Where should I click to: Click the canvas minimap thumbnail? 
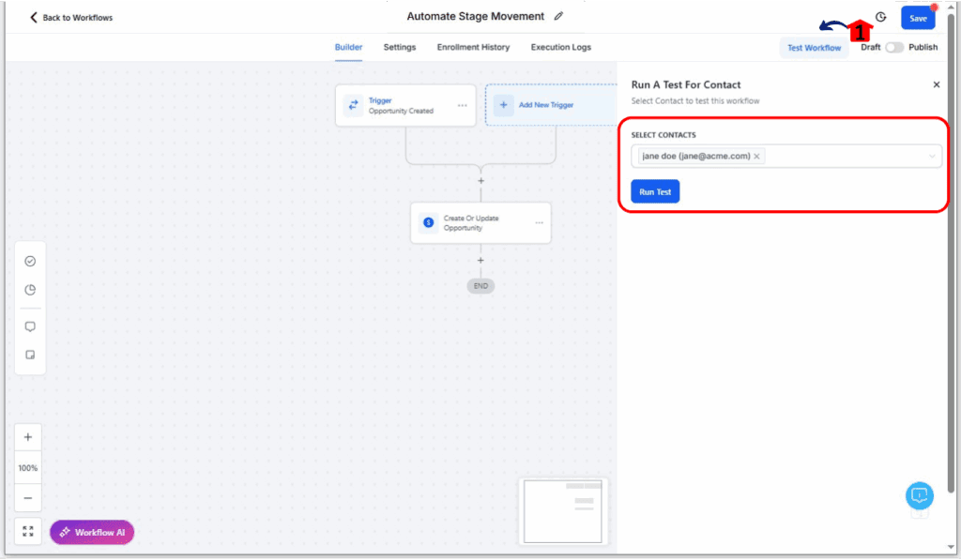point(563,510)
